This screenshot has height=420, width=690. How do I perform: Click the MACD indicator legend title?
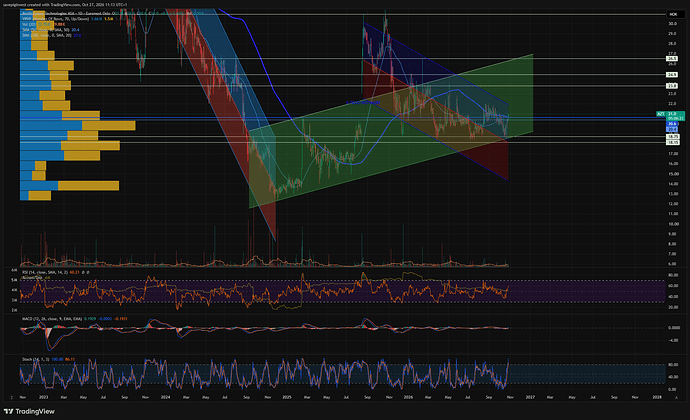(x=51, y=318)
